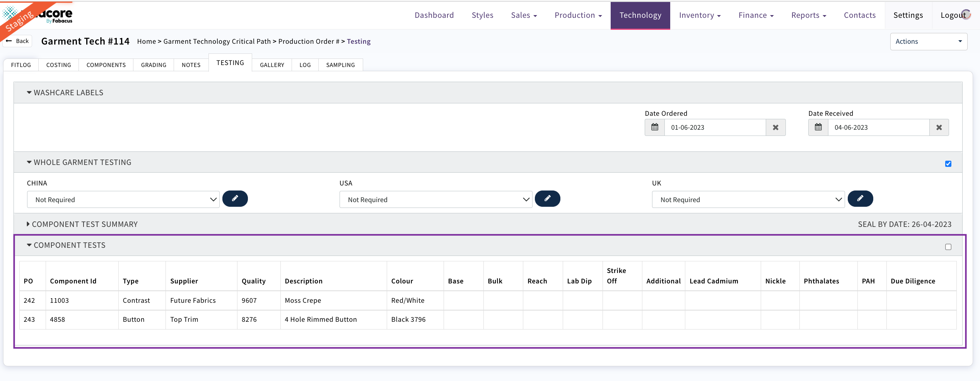Switch to the Costing tab
Image resolution: width=980 pixels, height=381 pixels.
58,65
